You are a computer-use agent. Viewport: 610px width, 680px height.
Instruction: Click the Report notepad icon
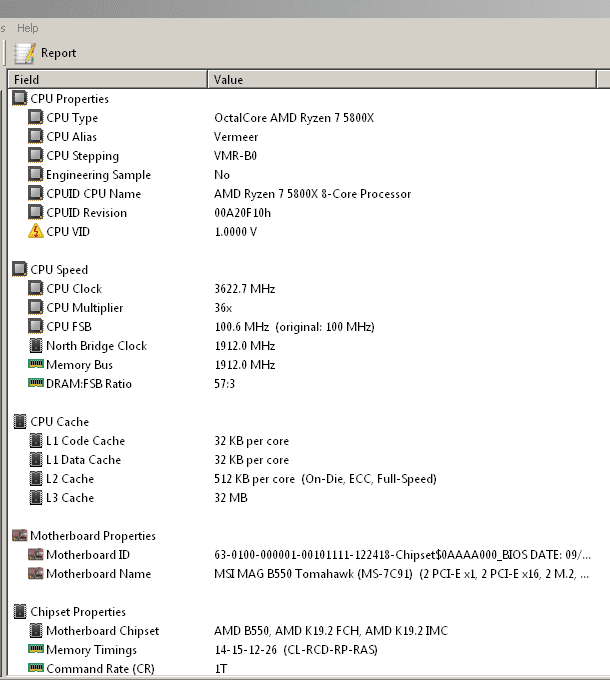(x=24, y=53)
